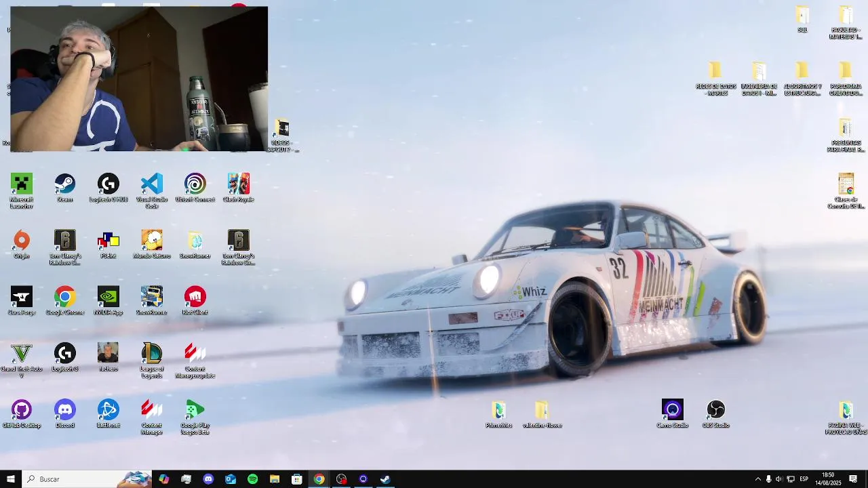
Task: Select the ALGORITMOS Y ESTRUCTURA folder
Action: (x=802, y=79)
